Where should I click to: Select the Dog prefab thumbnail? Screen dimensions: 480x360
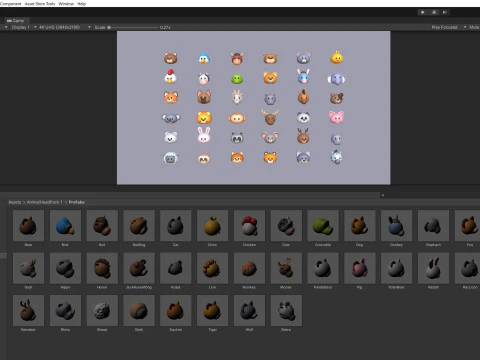click(360, 226)
